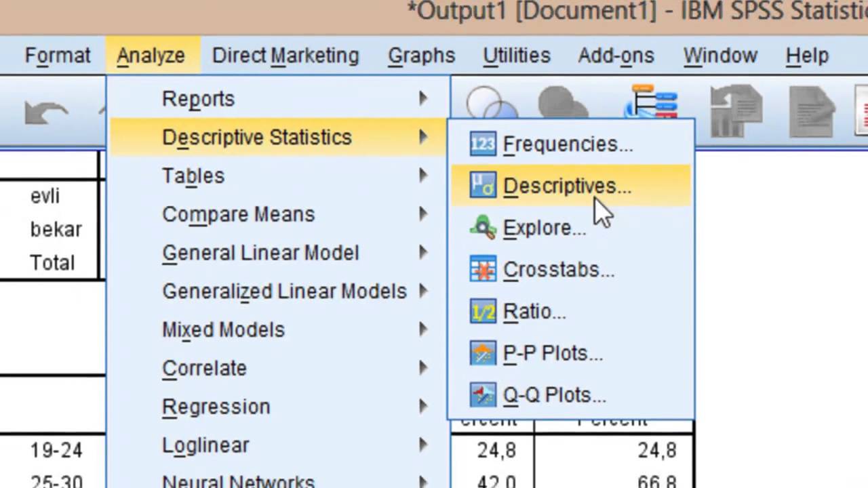This screenshot has width=868, height=488.
Task: Click the '25-30' row label
Action: coord(56,481)
